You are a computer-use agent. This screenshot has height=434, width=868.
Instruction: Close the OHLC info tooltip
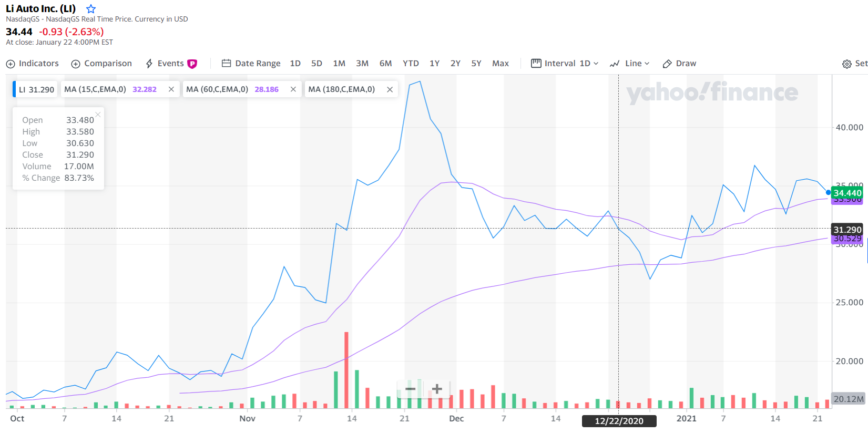click(x=98, y=115)
